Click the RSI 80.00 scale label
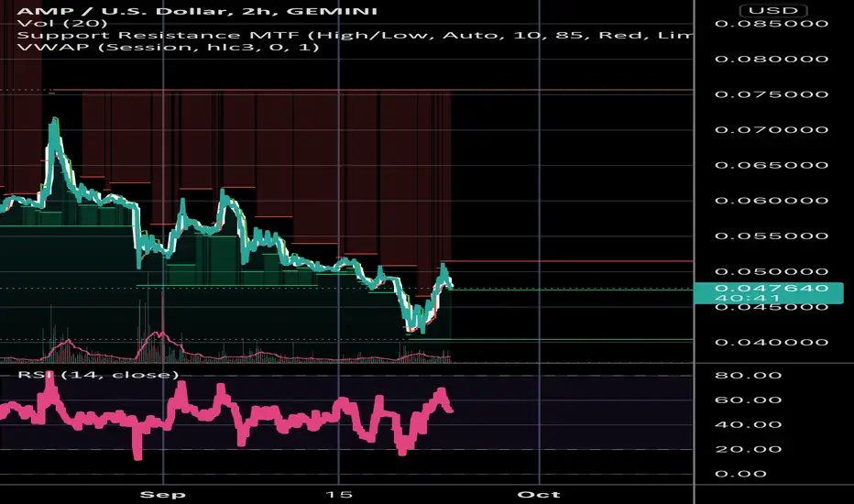The height and width of the screenshot is (504, 854). [x=749, y=376]
